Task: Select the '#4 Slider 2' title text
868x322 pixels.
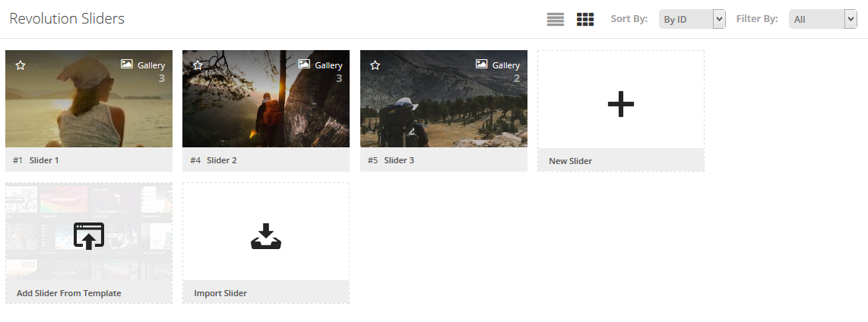Action: click(x=214, y=160)
